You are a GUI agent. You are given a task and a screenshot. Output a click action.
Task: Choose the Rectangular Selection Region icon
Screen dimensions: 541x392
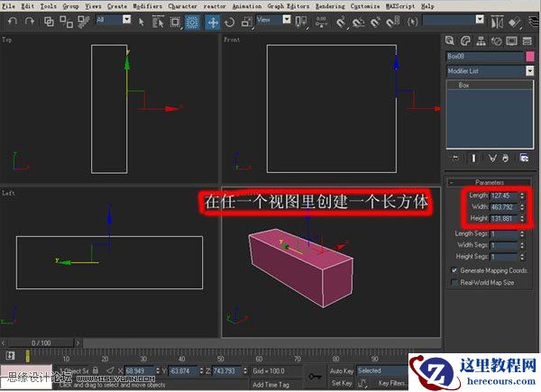[175, 22]
